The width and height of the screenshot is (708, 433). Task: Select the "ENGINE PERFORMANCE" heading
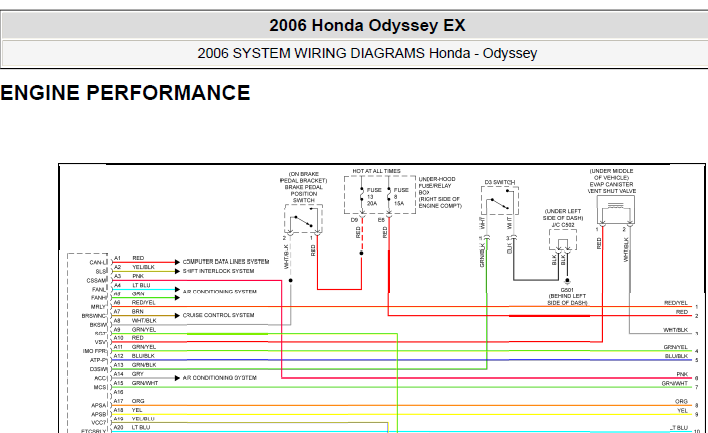click(126, 93)
